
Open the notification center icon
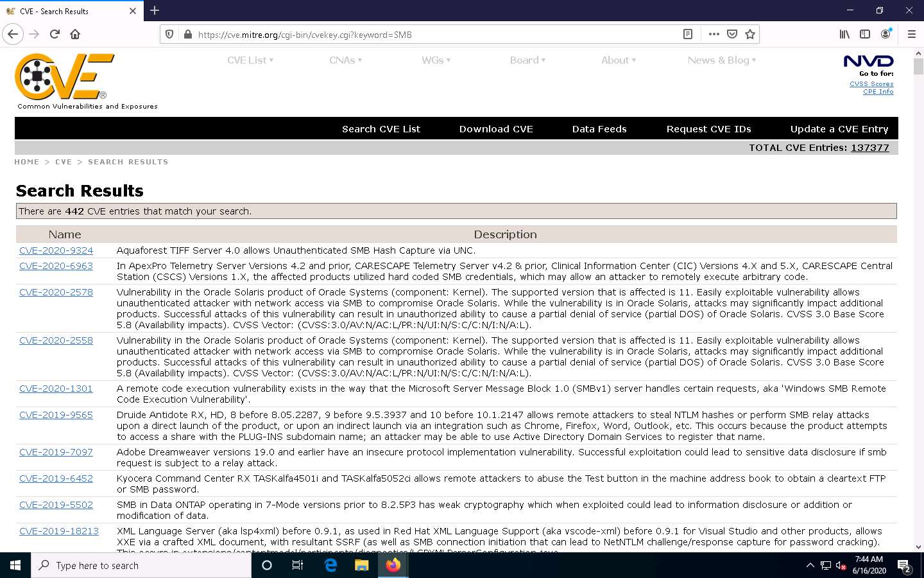905,566
